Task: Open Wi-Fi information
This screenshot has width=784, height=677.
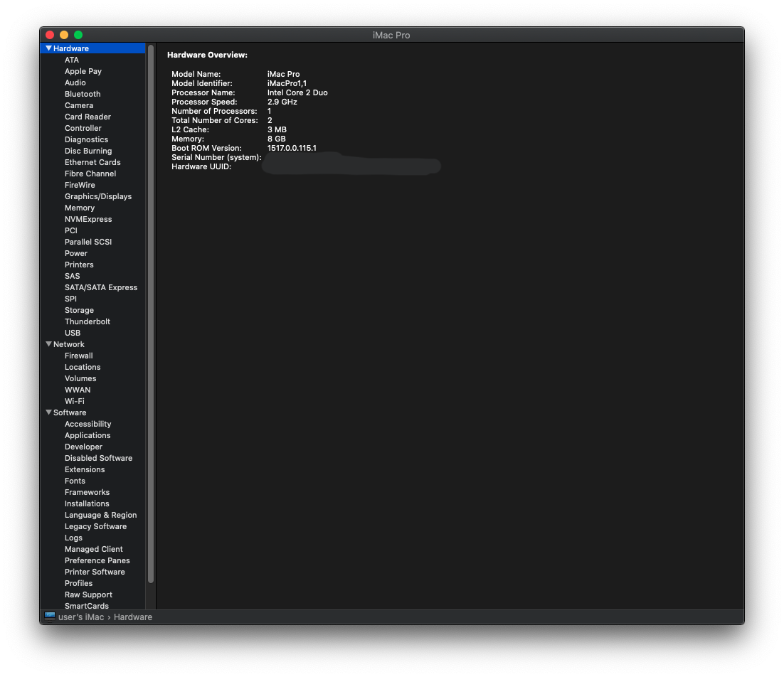Action: (74, 401)
